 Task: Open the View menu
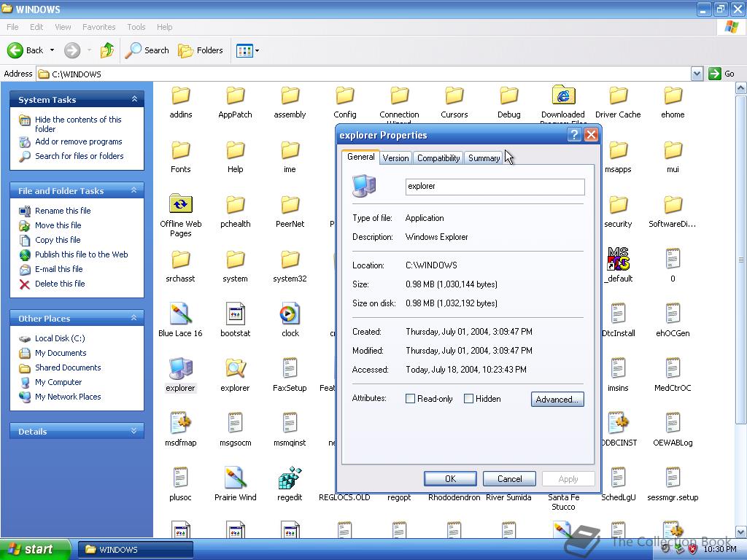(63, 27)
